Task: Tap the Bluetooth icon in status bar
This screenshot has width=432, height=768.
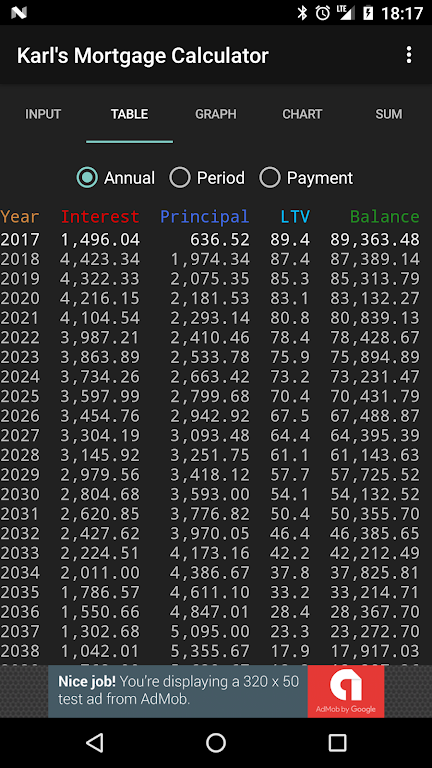Action: coord(302,13)
